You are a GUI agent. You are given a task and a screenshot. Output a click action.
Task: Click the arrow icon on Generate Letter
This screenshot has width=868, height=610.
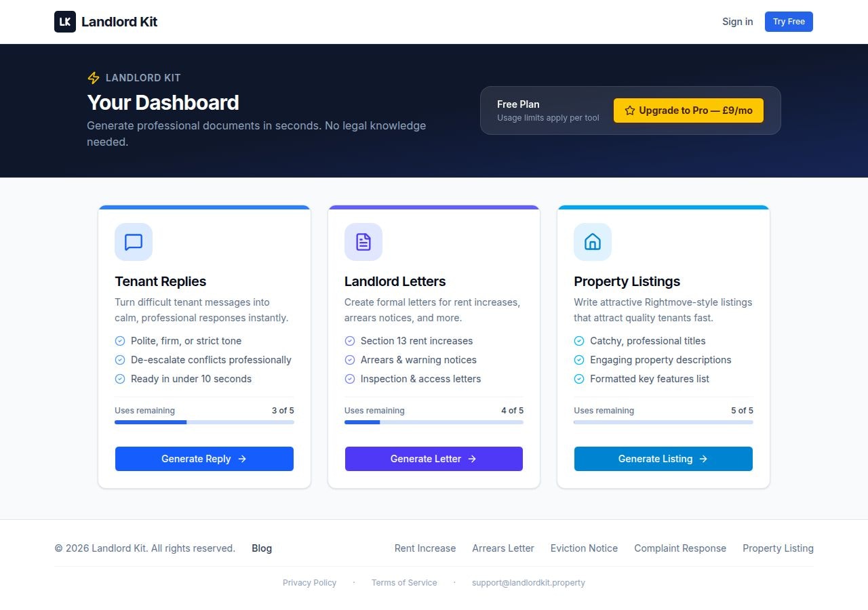(x=472, y=459)
